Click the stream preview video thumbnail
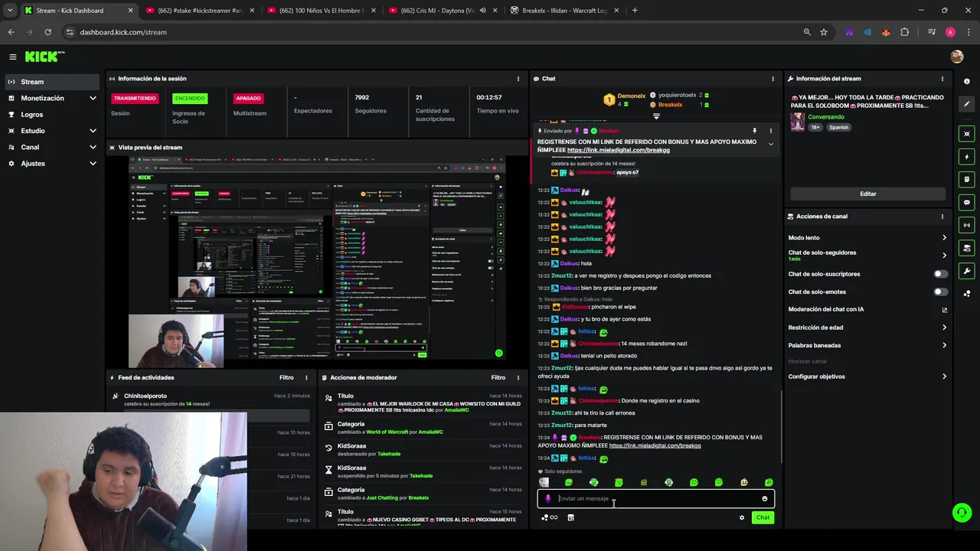 click(x=318, y=262)
